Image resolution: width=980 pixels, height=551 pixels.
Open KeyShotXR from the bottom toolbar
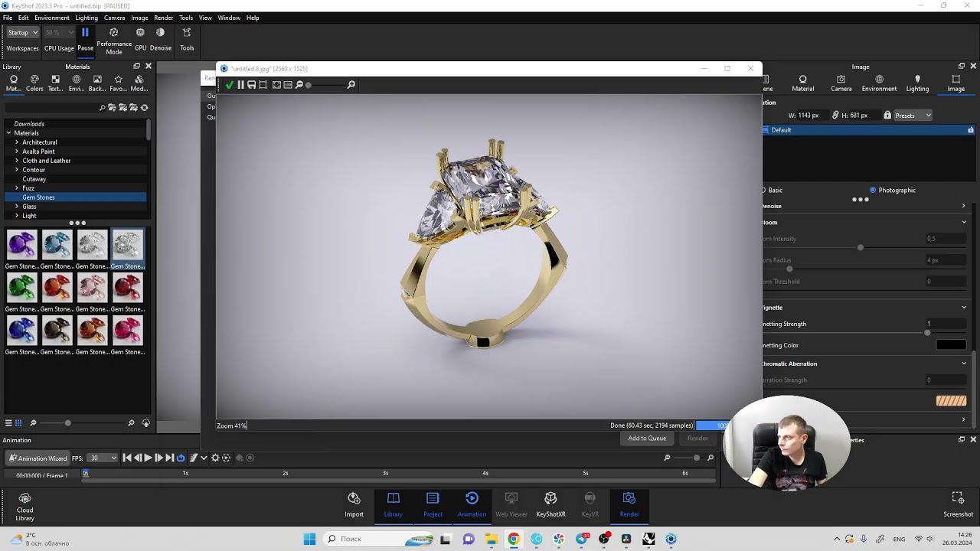[x=550, y=498]
